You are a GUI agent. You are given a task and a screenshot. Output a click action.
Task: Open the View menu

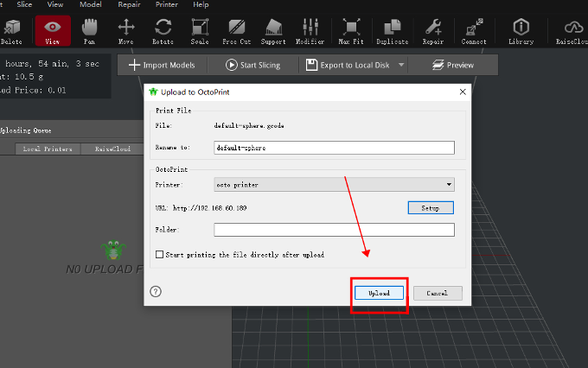pyautogui.click(x=55, y=4)
